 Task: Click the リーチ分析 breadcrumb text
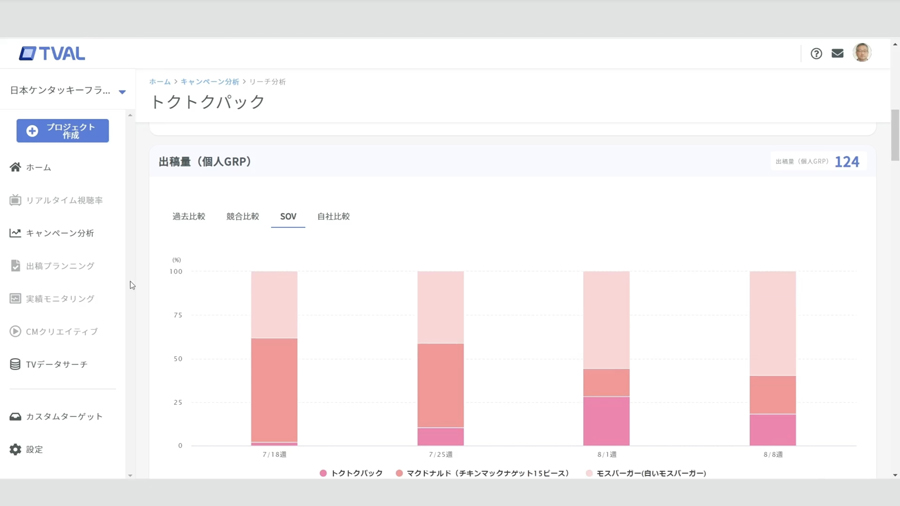point(267,81)
